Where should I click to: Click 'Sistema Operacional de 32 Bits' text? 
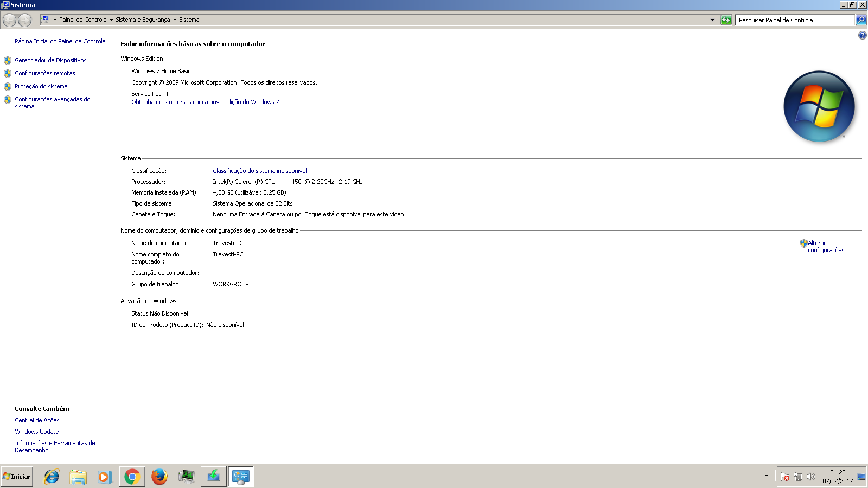253,203
